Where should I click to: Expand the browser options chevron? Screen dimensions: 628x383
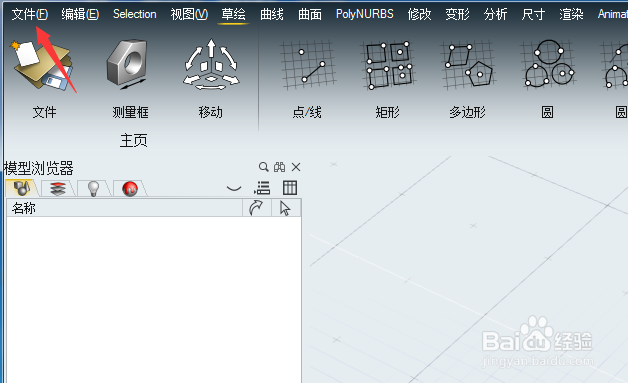pyautogui.click(x=234, y=188)
